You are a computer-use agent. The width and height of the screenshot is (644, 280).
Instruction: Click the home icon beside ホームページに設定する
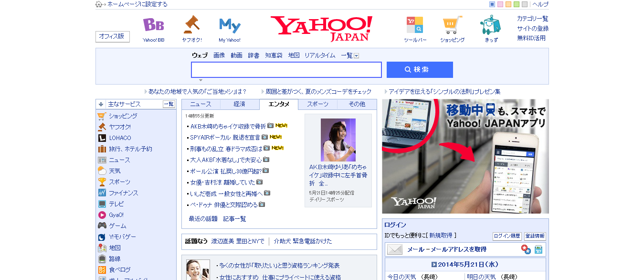coord(99,4)
